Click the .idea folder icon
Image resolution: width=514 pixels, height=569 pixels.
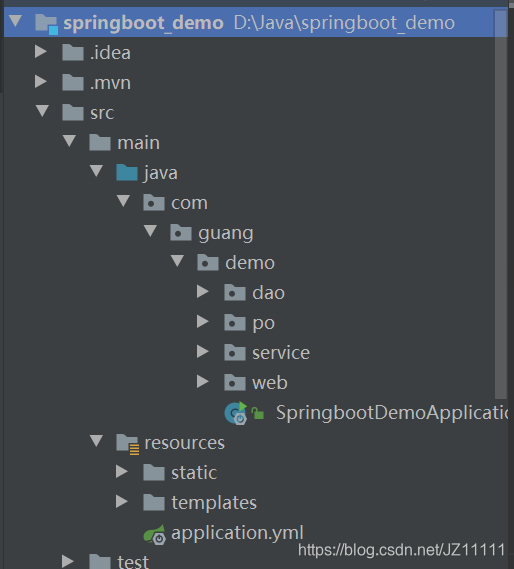(73, 53)
